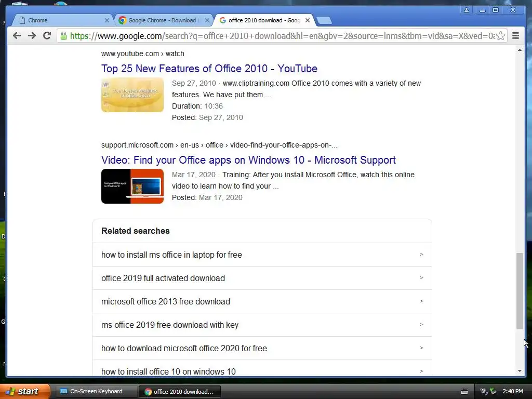
Task: Open 'Top 25 New Features of Office 2010' link
Action: coord(209,69)
